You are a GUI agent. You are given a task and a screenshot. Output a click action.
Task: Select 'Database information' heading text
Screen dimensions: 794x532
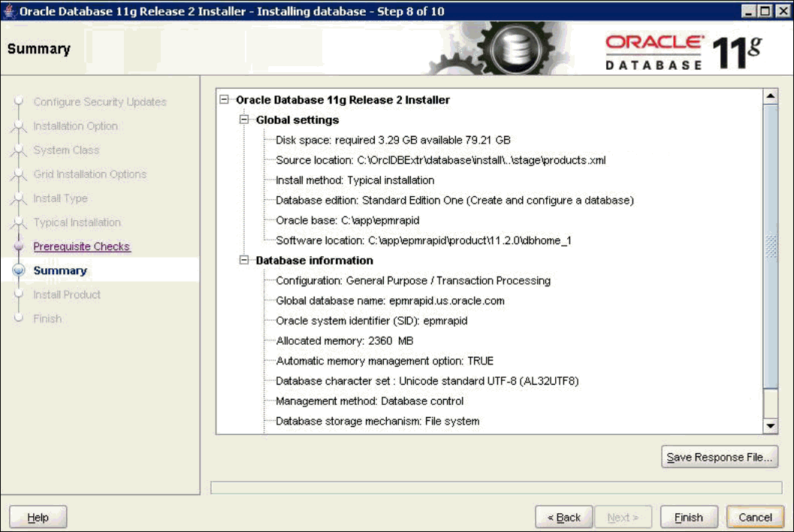315,261
